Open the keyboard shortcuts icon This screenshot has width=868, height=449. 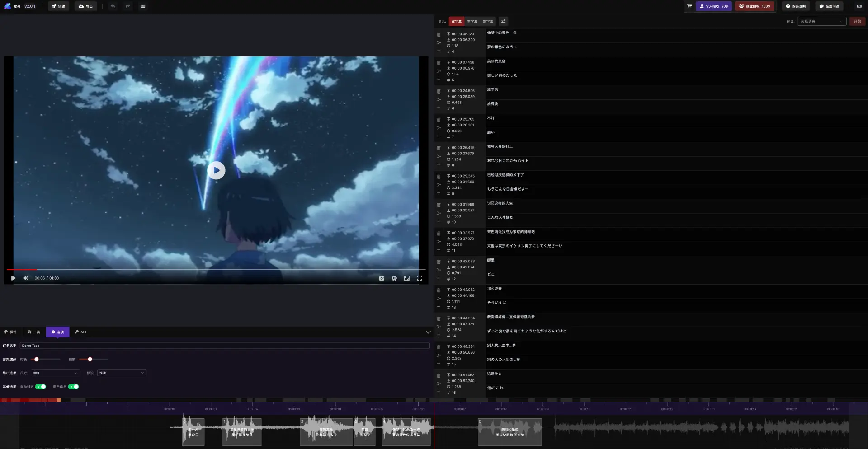143,6
